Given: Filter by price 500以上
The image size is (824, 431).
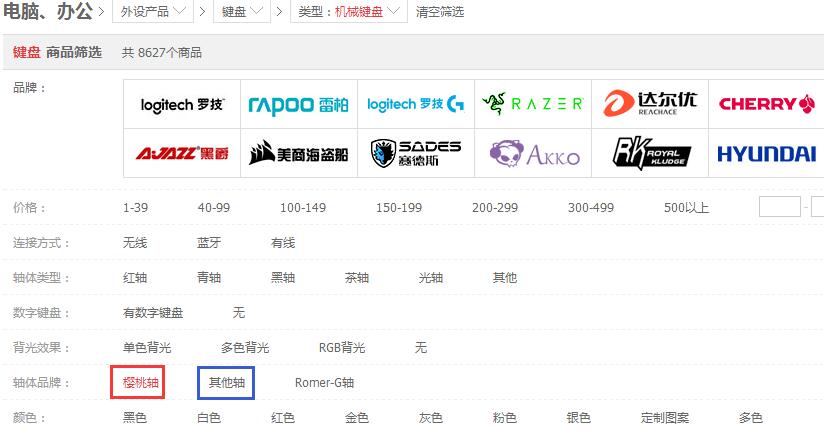Looking at the screenshot, I should pos(686,208).
